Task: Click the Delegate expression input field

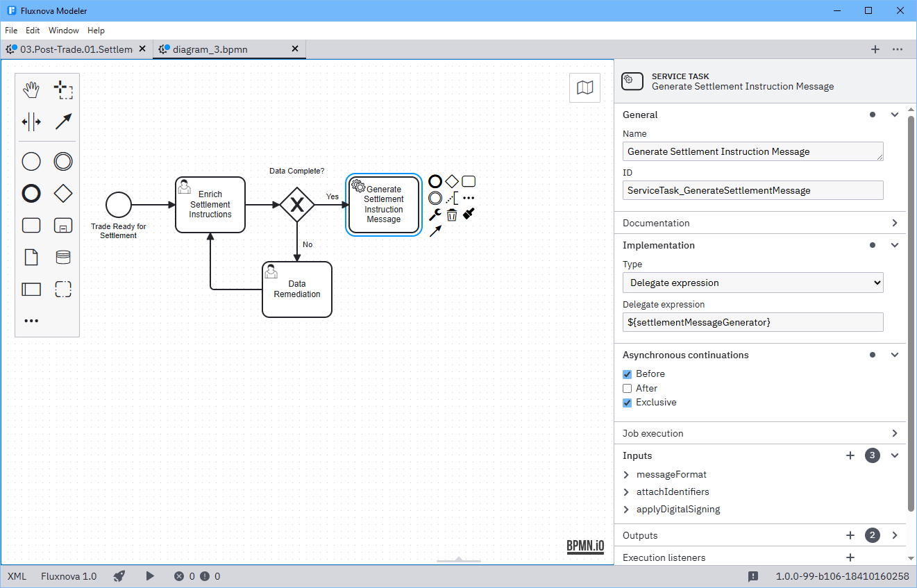Action: 752,322
